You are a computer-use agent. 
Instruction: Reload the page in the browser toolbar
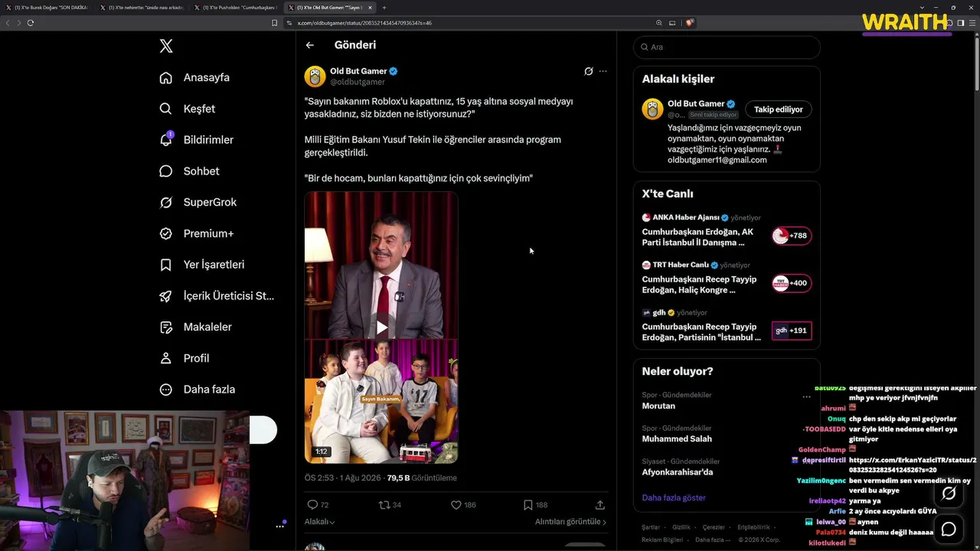click(x=31, y=23)
